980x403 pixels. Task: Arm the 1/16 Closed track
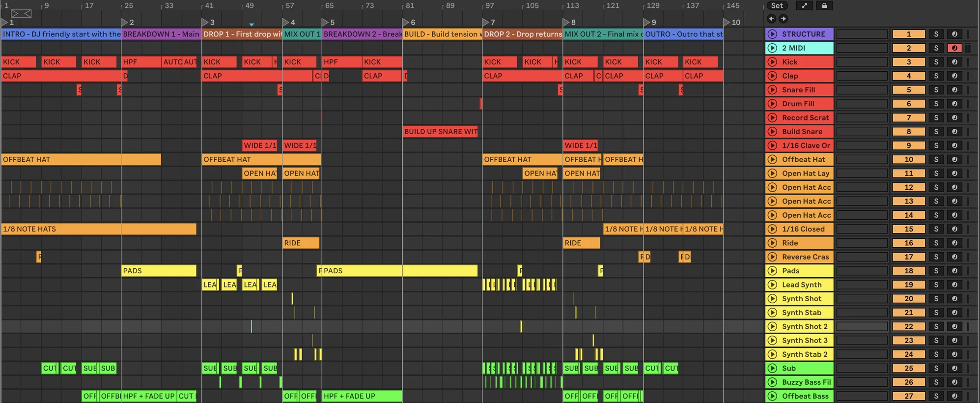point(954,229)
